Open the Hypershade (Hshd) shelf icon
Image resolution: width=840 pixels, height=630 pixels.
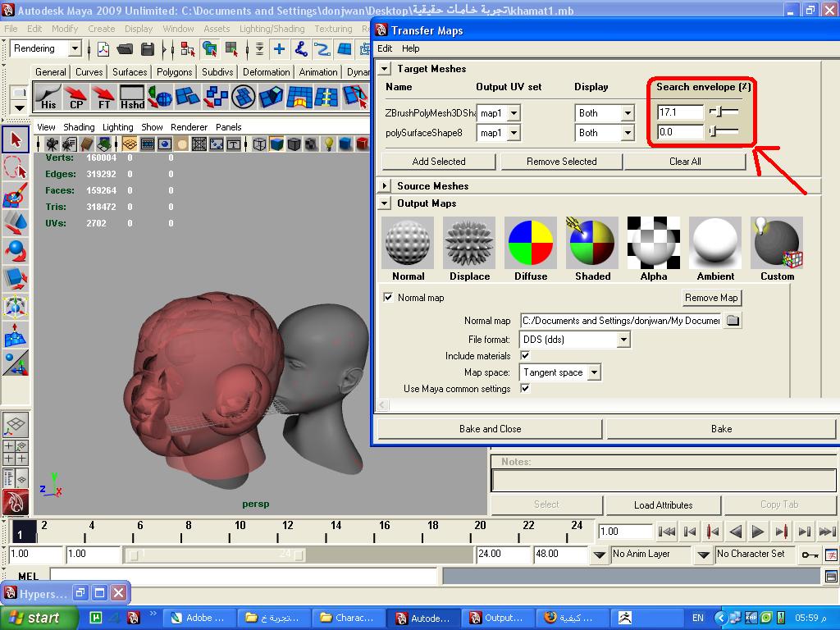[132, 97]
